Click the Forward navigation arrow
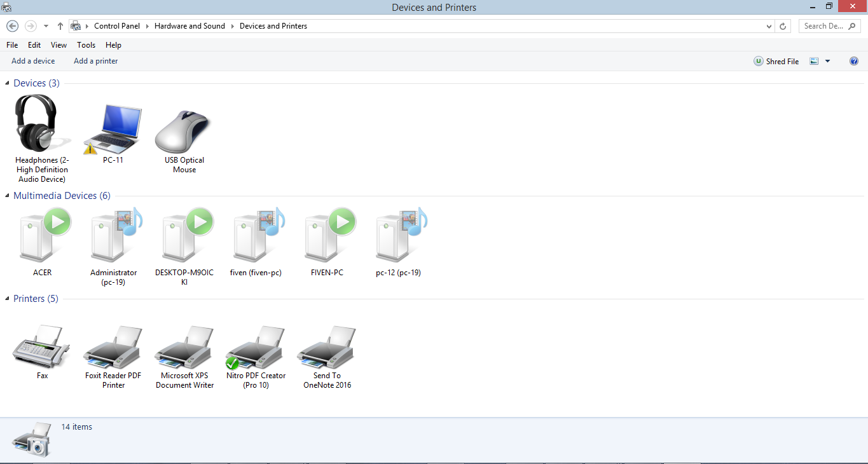 (30, 26)
